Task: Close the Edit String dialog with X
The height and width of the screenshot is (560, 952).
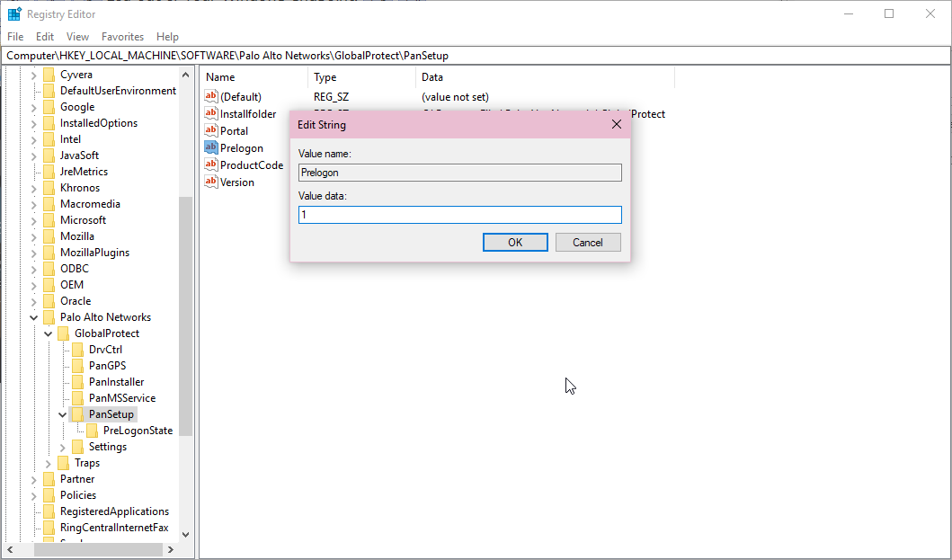Action: 617,125
